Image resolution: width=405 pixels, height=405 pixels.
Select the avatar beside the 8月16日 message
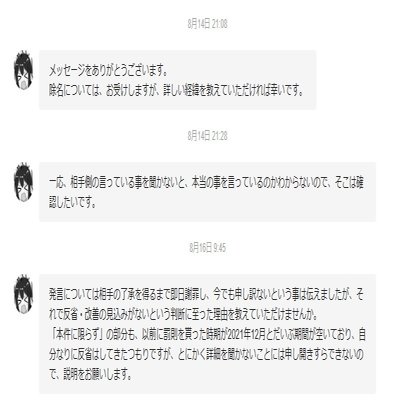(x=23, y=294)
